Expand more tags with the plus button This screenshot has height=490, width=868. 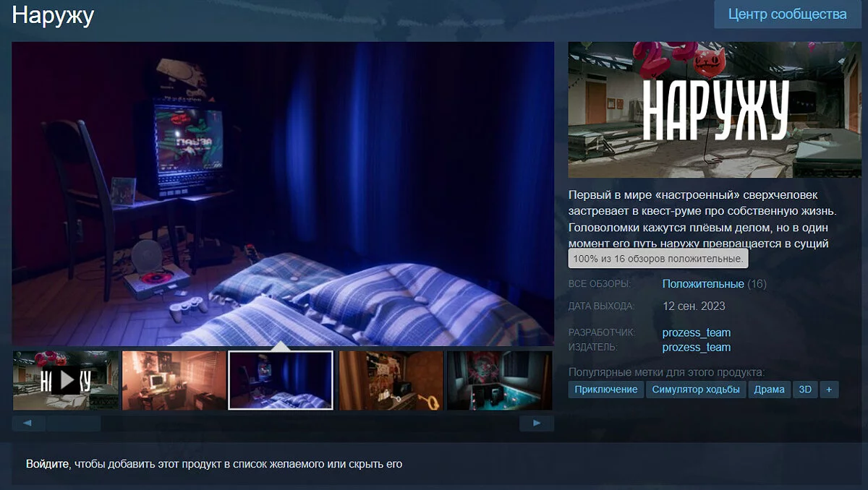829,389
